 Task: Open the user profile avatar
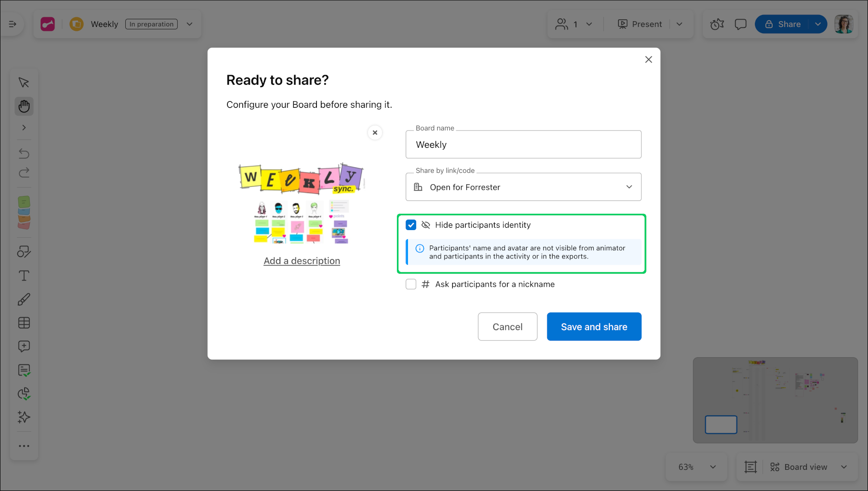click(x=844, y=24)
